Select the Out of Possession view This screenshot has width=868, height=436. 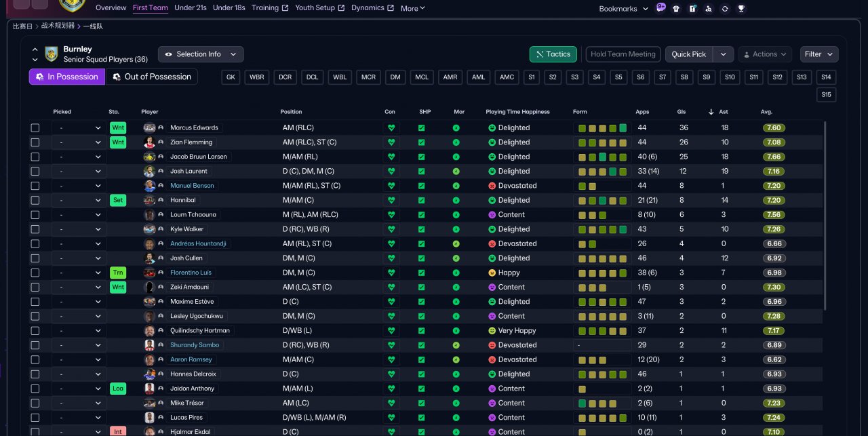click(152, 77)
